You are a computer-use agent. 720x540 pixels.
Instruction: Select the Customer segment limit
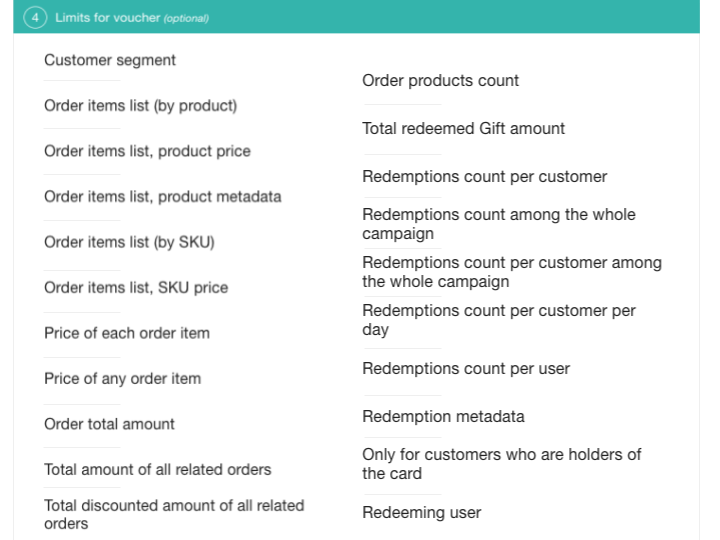(110, 60)
